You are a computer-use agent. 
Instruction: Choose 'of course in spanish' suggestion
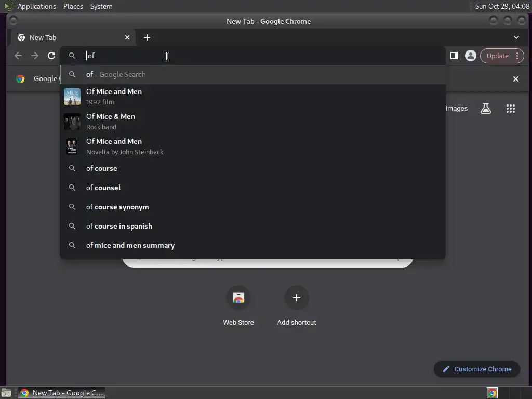coord(252,226)
